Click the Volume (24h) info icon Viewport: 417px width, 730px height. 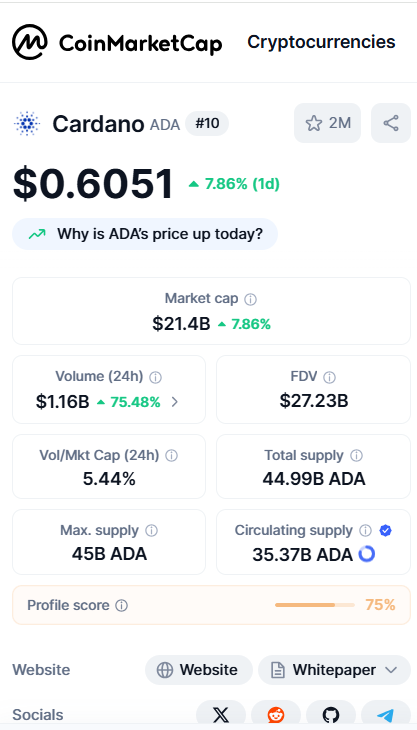pyautogui.click(x=155, y=377)
